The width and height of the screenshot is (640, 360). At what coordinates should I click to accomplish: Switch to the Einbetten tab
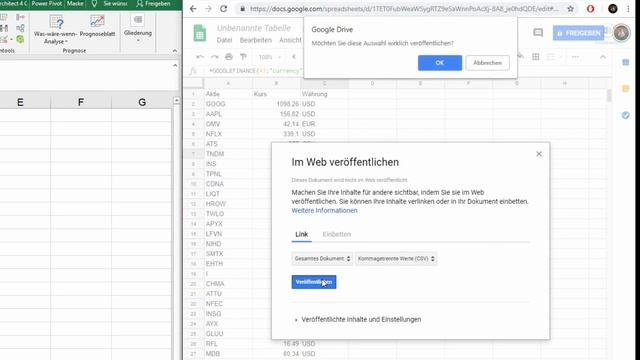[x=337, y=234]
